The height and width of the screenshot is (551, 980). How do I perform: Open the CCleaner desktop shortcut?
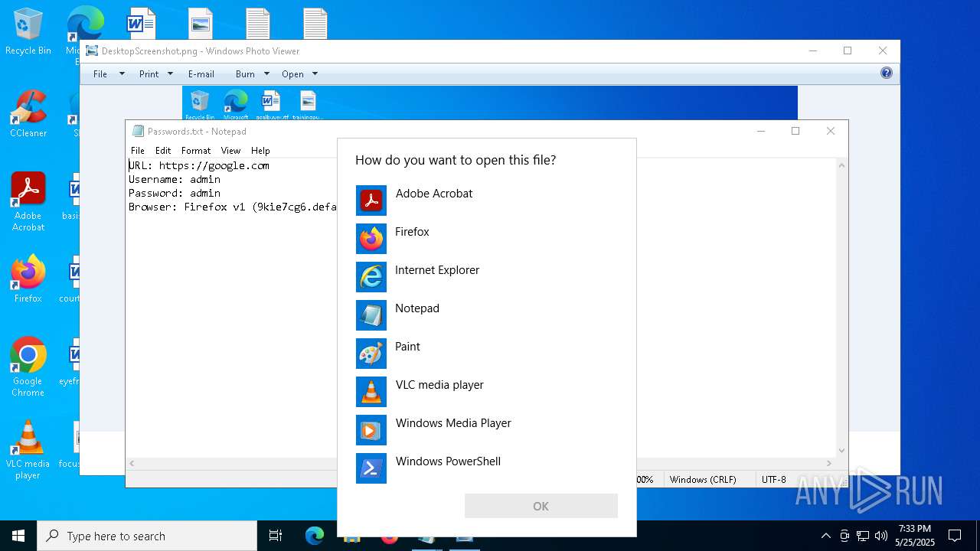pyautogui.click(x=28, y=115)
